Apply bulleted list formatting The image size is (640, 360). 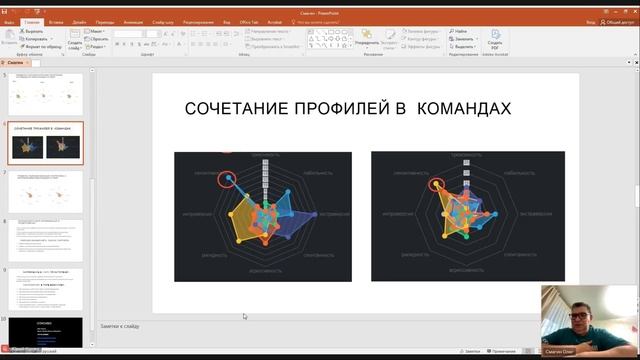[x=194, y=34]
